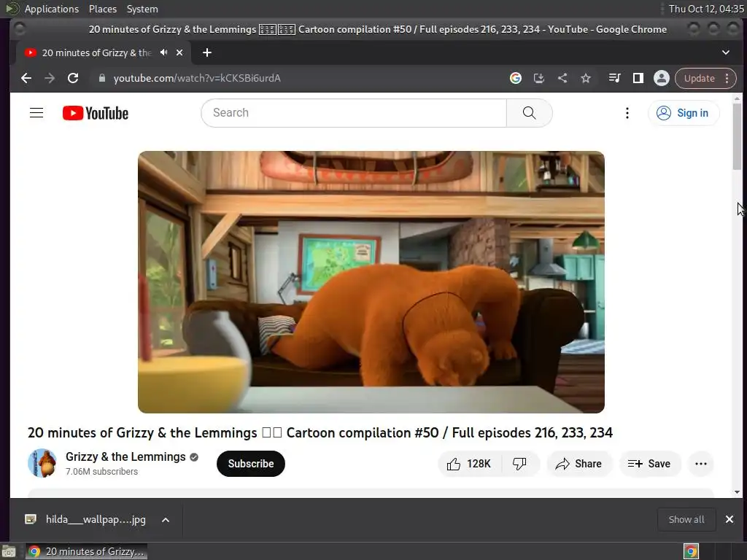The height and width of the screenshot is (560, 747).
Task: Go back using the browser back arrow
Action: point(26,78)
